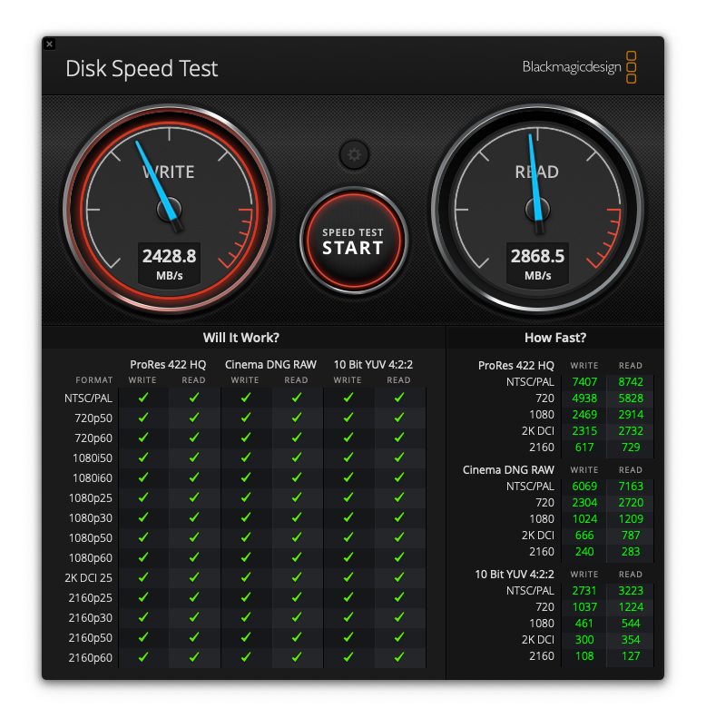Click 10 Bit YUV 4:2:2 column header in Will It Work
706x728 pixels.
pyautogui.click(x=373, y=365)
